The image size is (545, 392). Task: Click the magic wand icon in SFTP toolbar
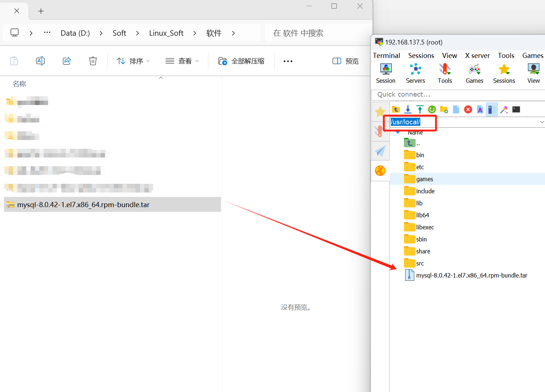(504, 109)
